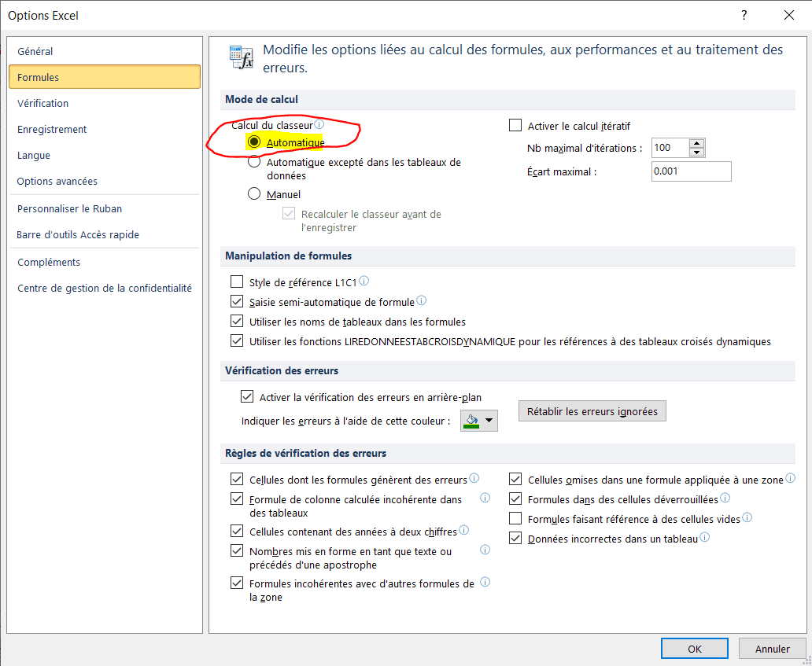Click the Annuler button
812x666 pixels.
772,649
